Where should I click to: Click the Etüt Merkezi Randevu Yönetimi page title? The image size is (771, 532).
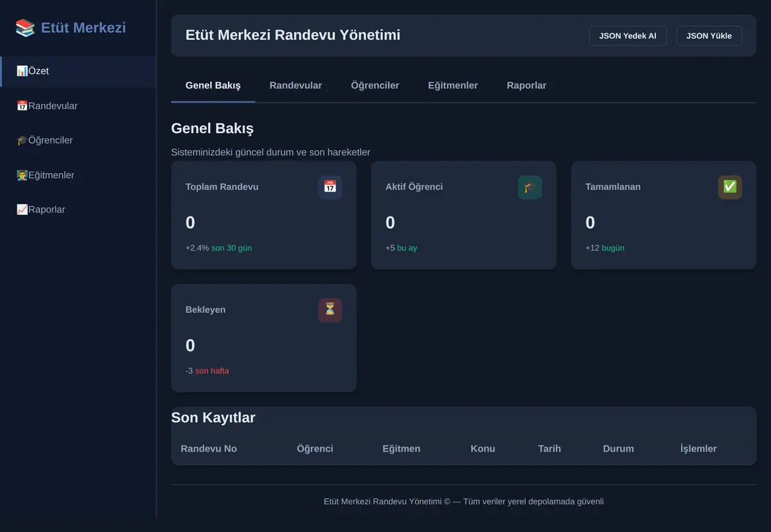click(x=293, y=35)
